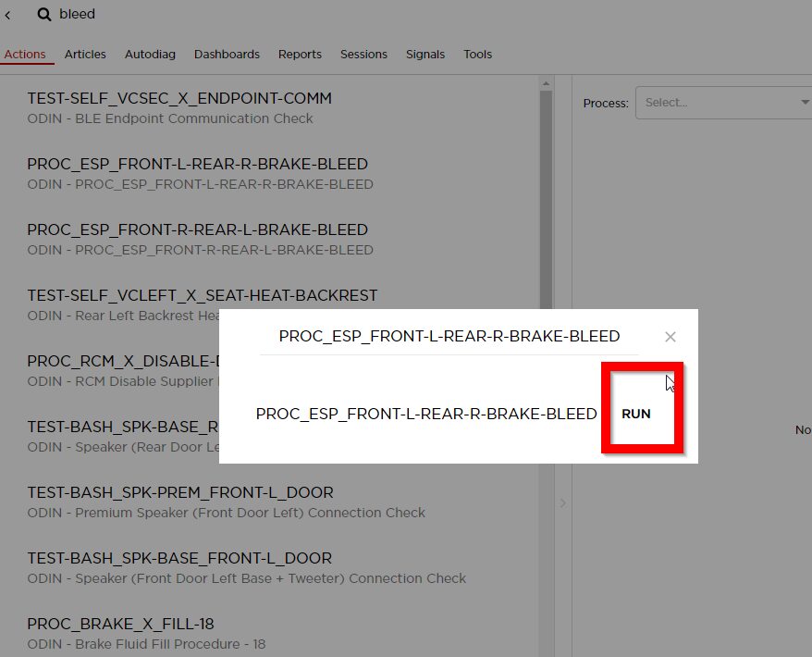Open the Process select dropdown
The height and width of the screenshot is (657, 812).
(x=721, y=103)
